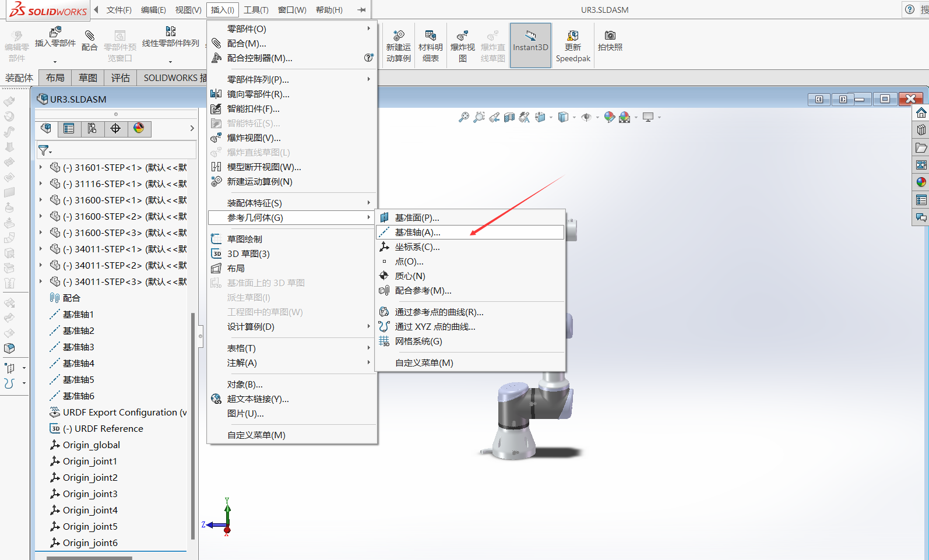Viewport: 929px width, 560px height.
Task: Expand 31601-STEP<1> component node
Action: (41, 167)
